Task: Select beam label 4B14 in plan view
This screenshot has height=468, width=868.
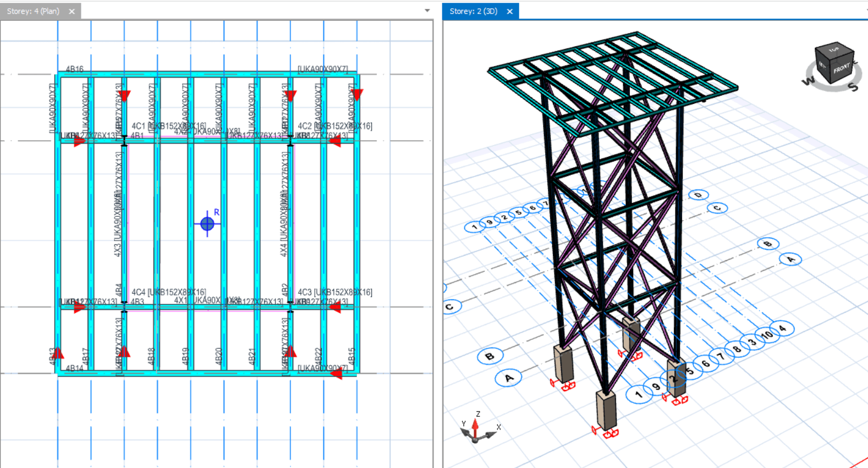Action: tap(75, 368)
